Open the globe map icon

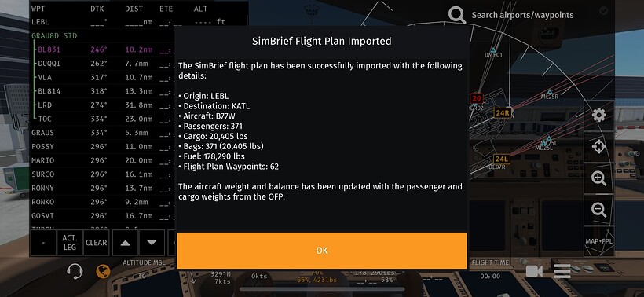pyautogui.click(x=103, y=272)
